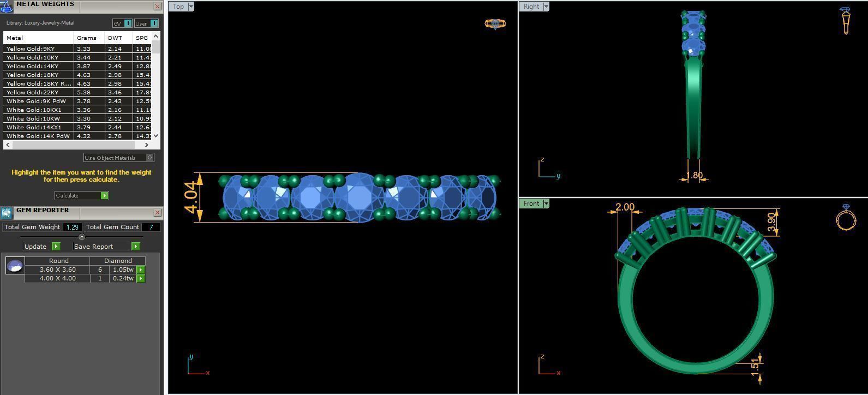This screenshot has height=395, width=868.
Task: Click the 3.90 dimension in Front view
Action: coord(771,222)
